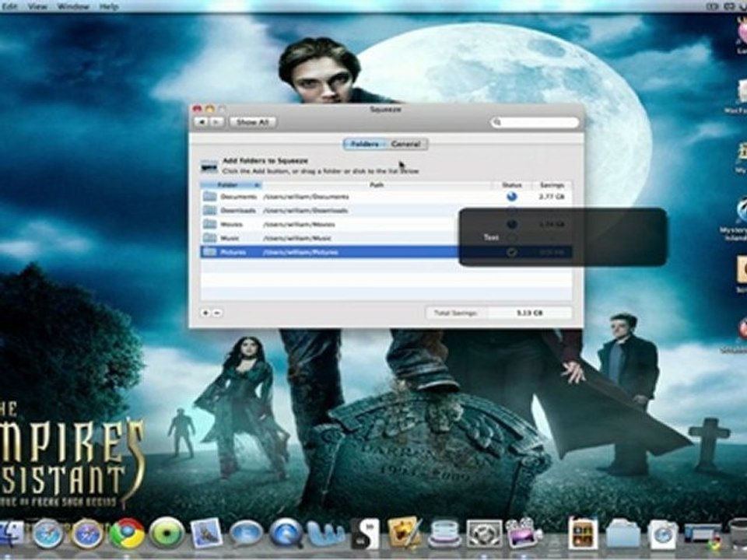This screenshot has height=560, width=747.
Task: Click the /Users/william/Documents path
Action: (x=306, y=197)
